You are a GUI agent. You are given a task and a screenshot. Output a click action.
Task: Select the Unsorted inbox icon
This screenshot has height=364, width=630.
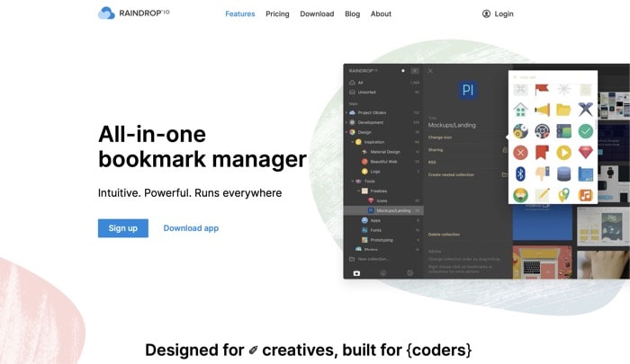coord(353,92)
